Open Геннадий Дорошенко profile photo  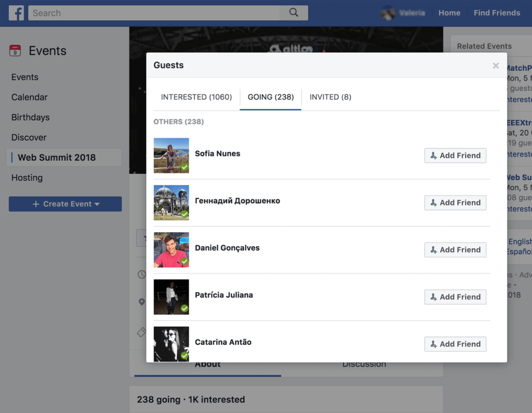(171, 203)
